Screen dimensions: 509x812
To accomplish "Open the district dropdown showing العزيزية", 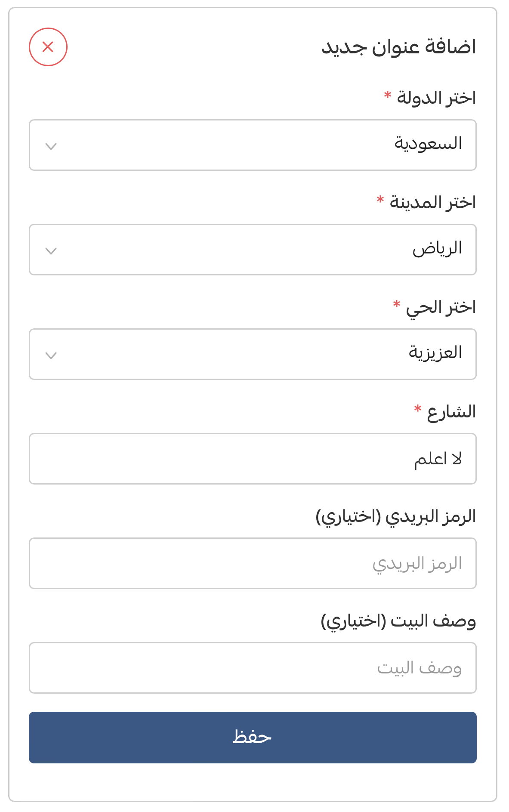I will point(253,354).
